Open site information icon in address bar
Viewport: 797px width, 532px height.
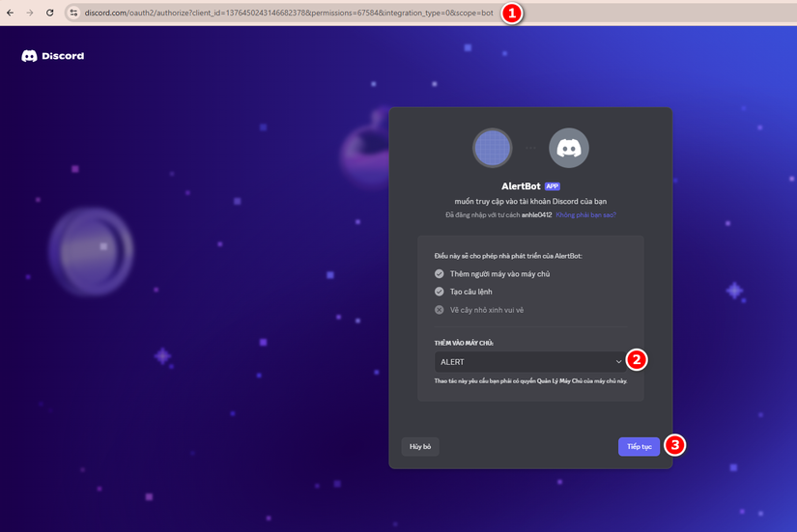pyautogui.click(x=73, y=13)
